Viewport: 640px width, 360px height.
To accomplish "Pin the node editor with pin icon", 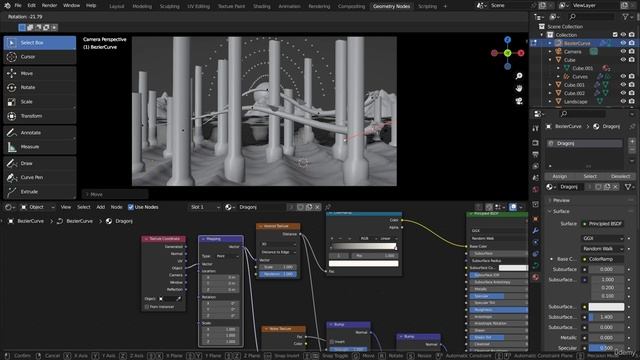I will tap(327, 207).
